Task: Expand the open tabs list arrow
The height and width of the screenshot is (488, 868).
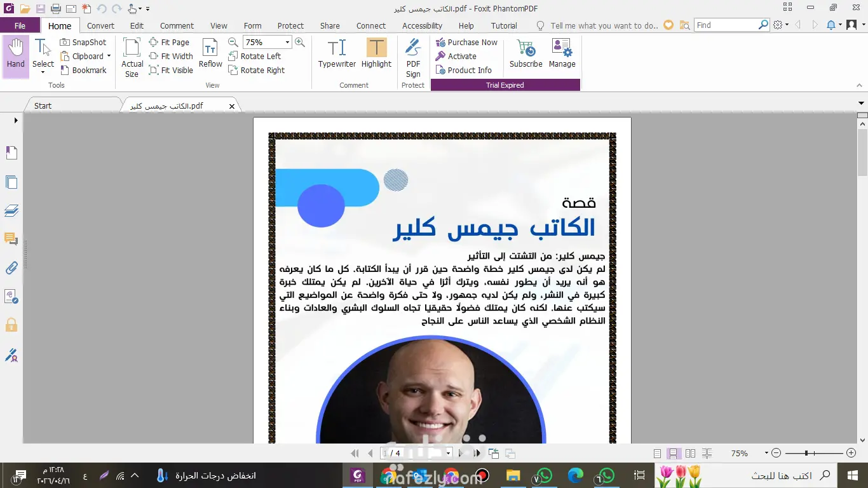Action: pos(862,102)
